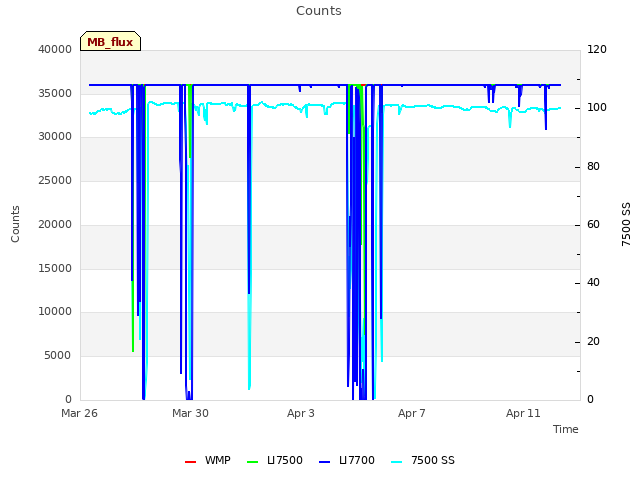The height and width of the screenshot is (480, 640).
Task: Click the 15000 left axis value
Action: point(55,268)
